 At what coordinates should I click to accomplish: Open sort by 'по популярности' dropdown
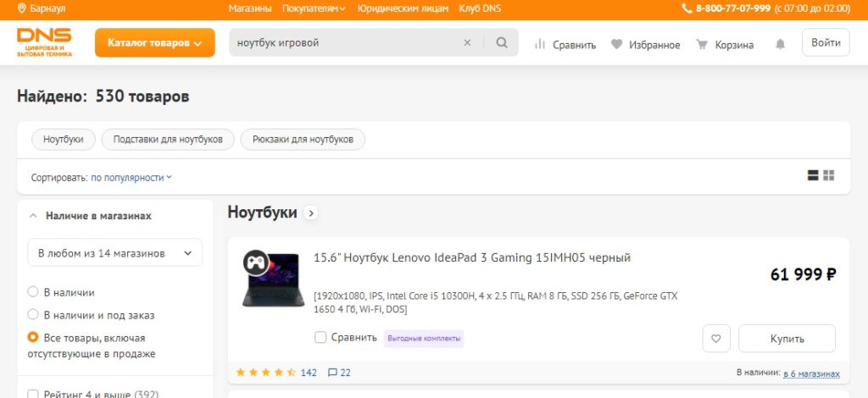point(131,178)
